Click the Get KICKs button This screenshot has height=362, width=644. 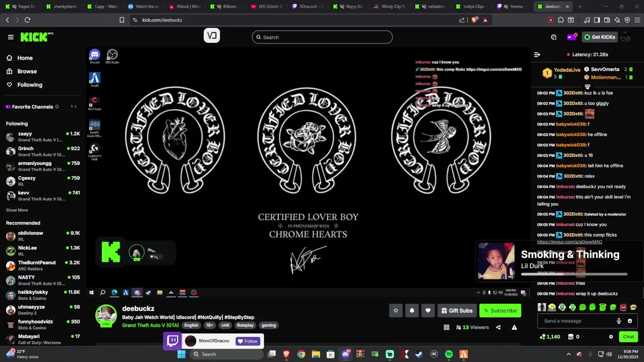pyautogui.click(x=599, y=37)
